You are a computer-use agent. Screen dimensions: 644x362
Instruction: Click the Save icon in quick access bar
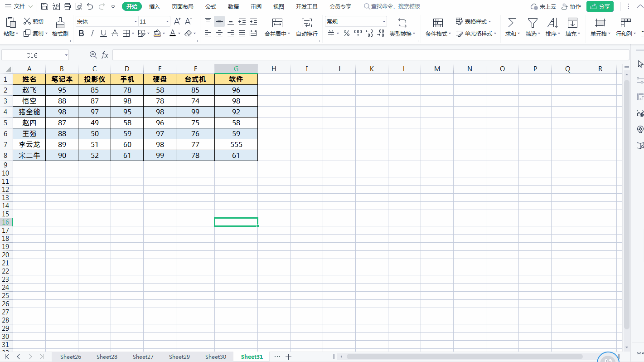tap(44, 7)
